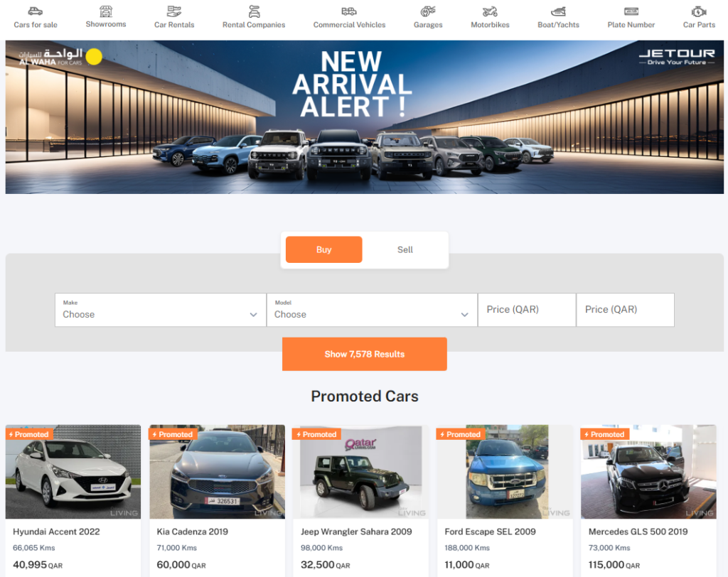Open Motorbikes menu label
The image size is (728, 577).
[490, 25]
